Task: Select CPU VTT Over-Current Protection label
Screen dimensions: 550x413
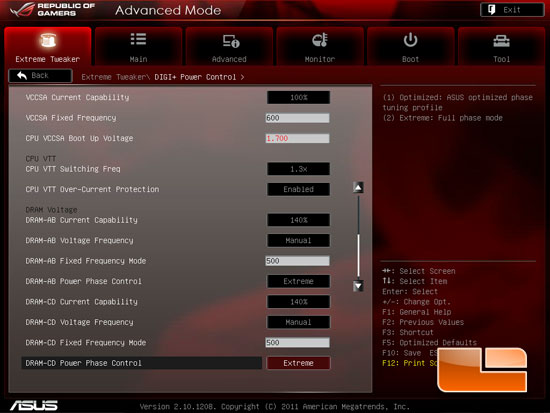Action: (92, 189)
